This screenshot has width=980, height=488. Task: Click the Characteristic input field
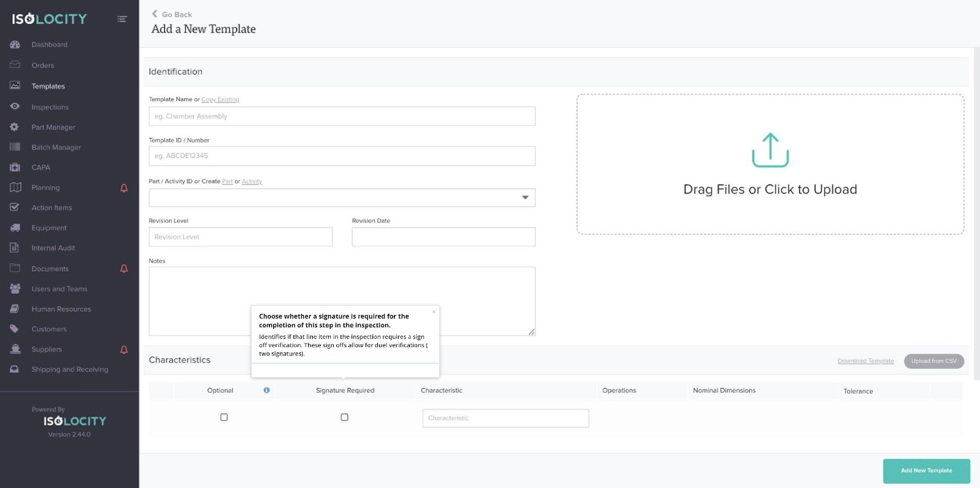(505, 418)
